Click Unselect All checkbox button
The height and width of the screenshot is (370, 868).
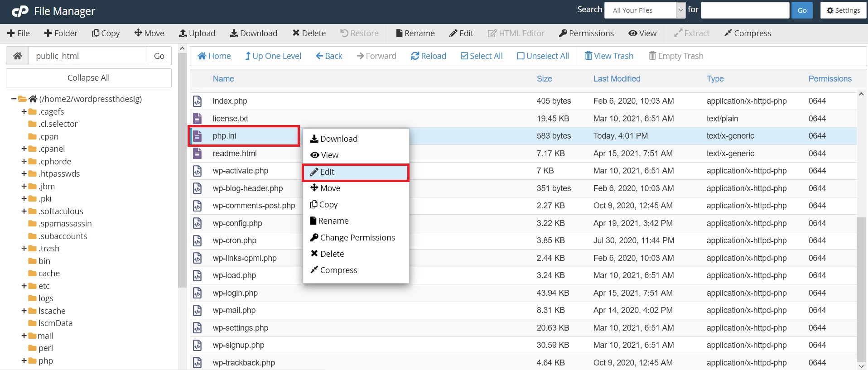tap(521, 56)
